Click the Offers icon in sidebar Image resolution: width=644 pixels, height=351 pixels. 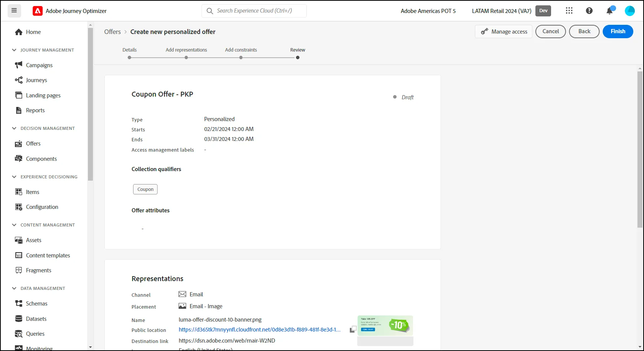[19, 144]
